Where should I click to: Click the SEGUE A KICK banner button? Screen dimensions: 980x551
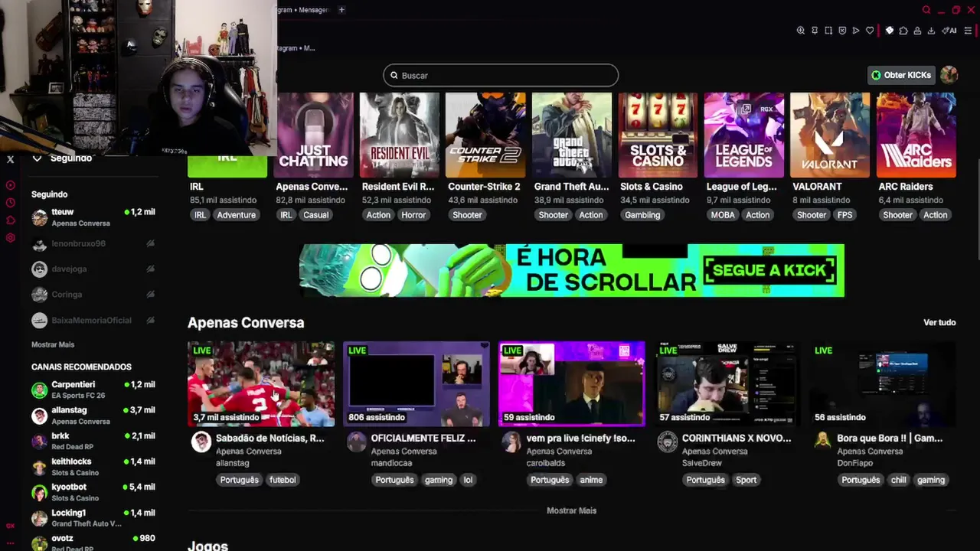click(770, 270)
